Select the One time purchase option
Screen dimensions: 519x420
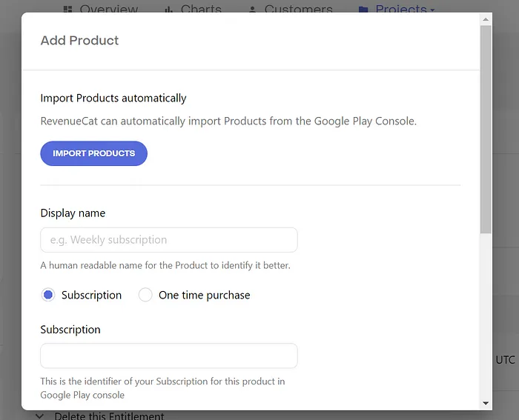145,295
